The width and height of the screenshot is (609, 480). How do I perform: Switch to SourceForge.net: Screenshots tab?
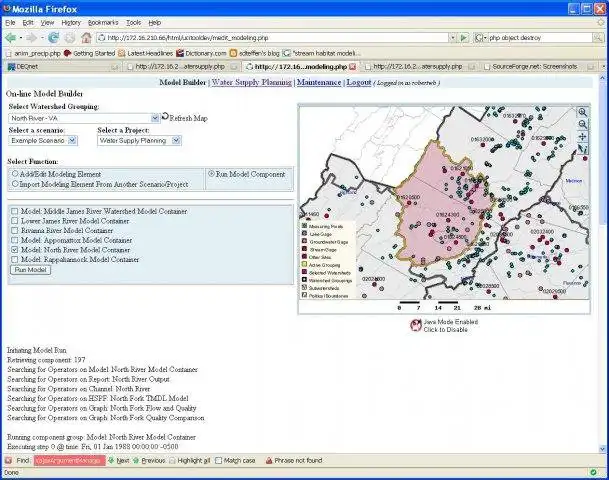541,67
